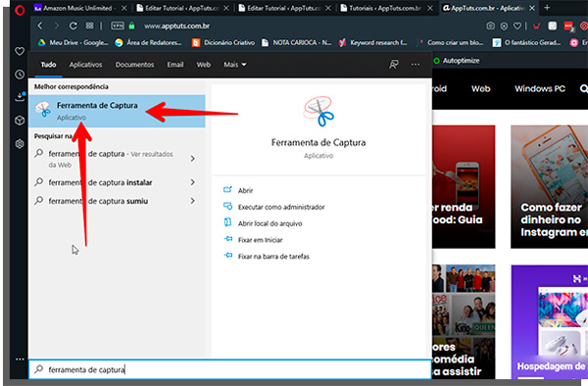This screenshot has width=588, height=386.
Task: Click the feedback icon in search panel header
Action: [x=393, y=65]
